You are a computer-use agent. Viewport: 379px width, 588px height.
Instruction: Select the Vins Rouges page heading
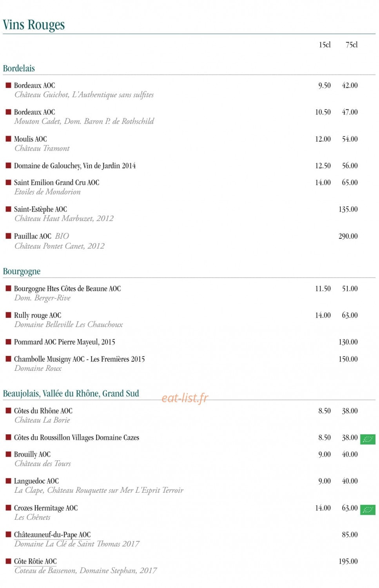(x=34, y=25)
